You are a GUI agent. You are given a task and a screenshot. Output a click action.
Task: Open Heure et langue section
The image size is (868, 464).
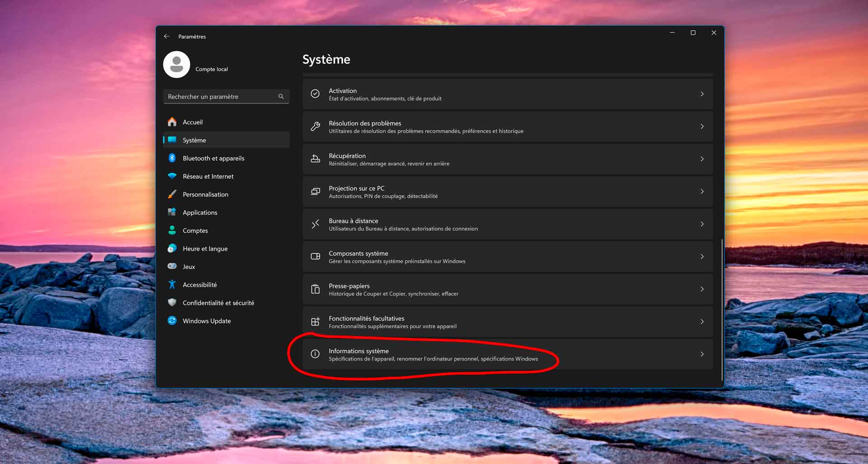(226, 248)
